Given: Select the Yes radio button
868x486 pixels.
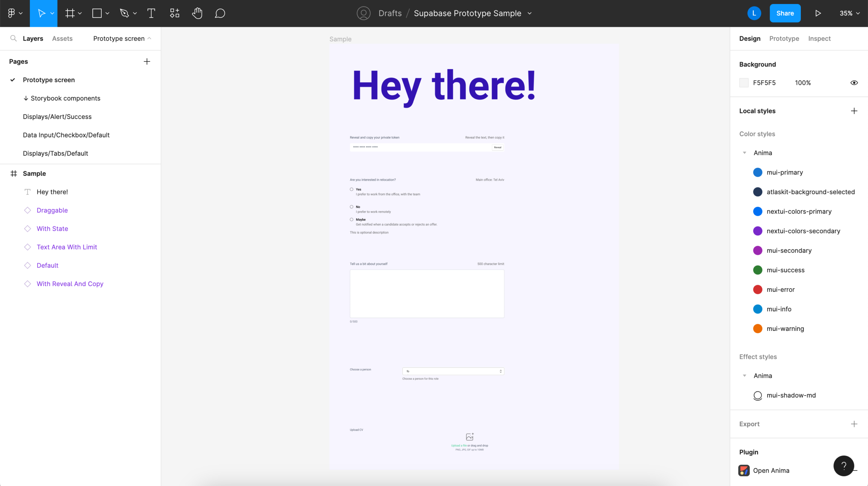Looking at the screenshot, I should coord(352,189).
